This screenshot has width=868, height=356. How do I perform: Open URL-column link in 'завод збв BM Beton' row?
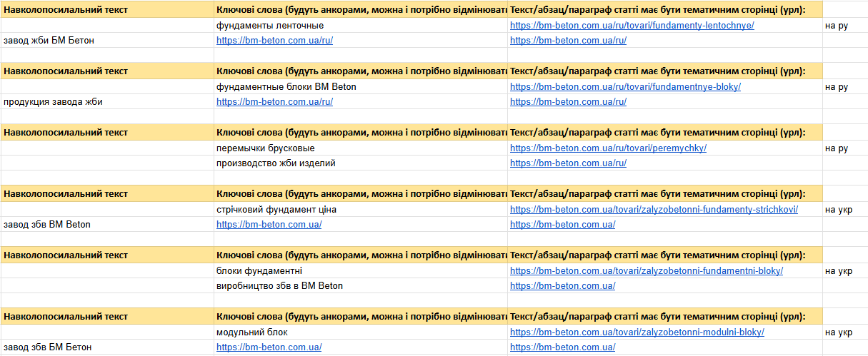[x=562, y=225]
